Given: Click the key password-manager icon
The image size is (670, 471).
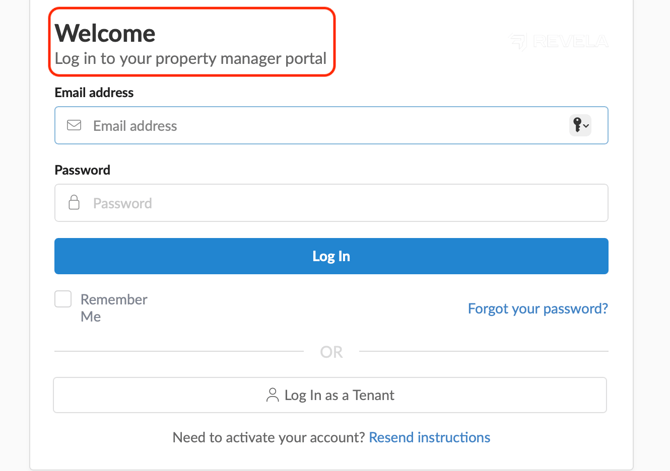Looking at the screenshot, I should pyautogui.click(x=577, y=125).
